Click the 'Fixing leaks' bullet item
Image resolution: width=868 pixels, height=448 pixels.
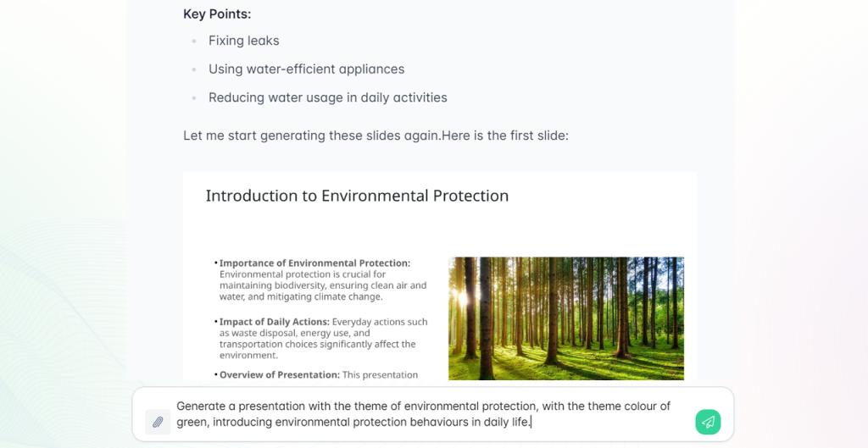pyautogui.click(x=243, y=41)
